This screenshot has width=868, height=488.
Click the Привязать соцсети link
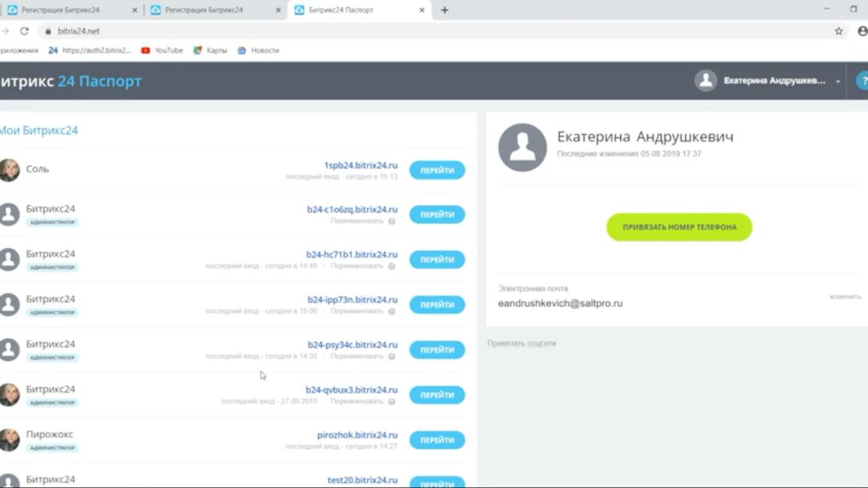[x=522, y=343]
